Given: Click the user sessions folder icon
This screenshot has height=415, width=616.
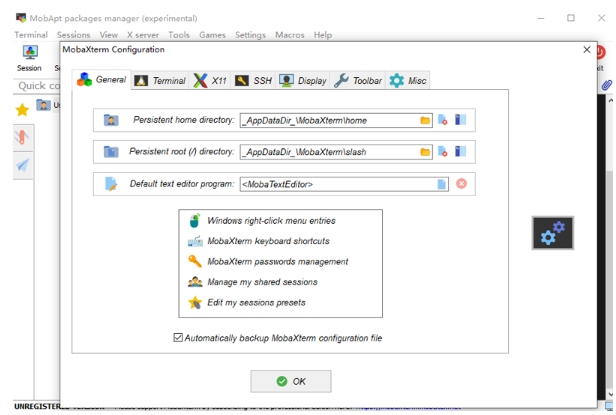Looking at the screenshot, I should pyautogui.click(x=43, y=105).
